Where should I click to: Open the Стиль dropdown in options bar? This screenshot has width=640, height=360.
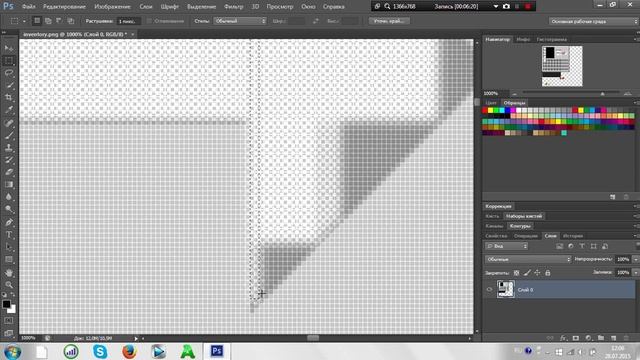(240, 21)
